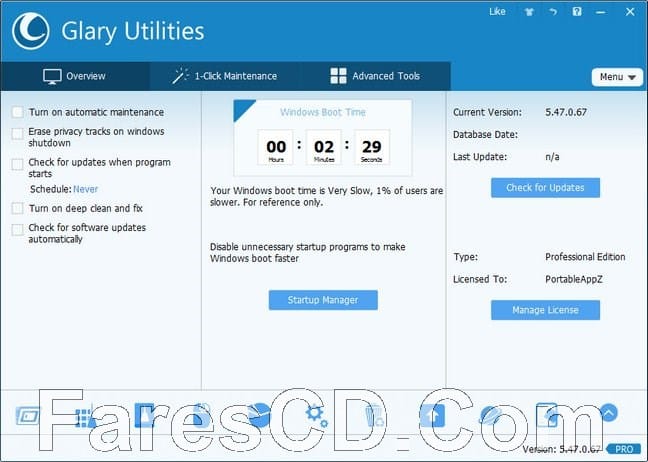Open help via the question mark icon
This screenshot has height=462, width=648.
pyautogui.click(x=577, y=12)
